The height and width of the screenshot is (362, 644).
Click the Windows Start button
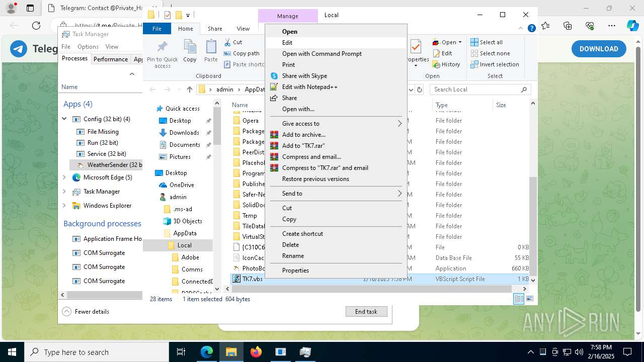pyautogui.click(x=12, y=352)
